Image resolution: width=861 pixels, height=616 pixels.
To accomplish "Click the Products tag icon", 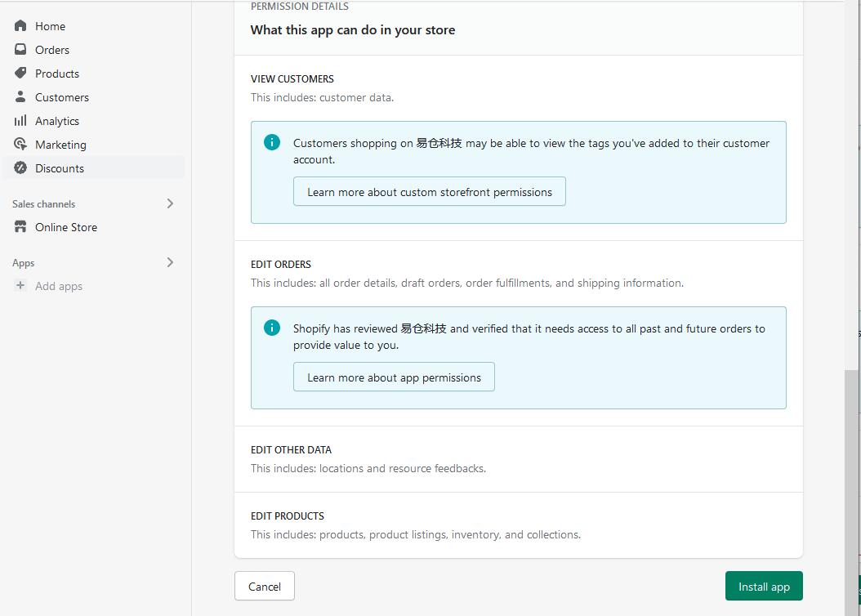I will [20, 73].
